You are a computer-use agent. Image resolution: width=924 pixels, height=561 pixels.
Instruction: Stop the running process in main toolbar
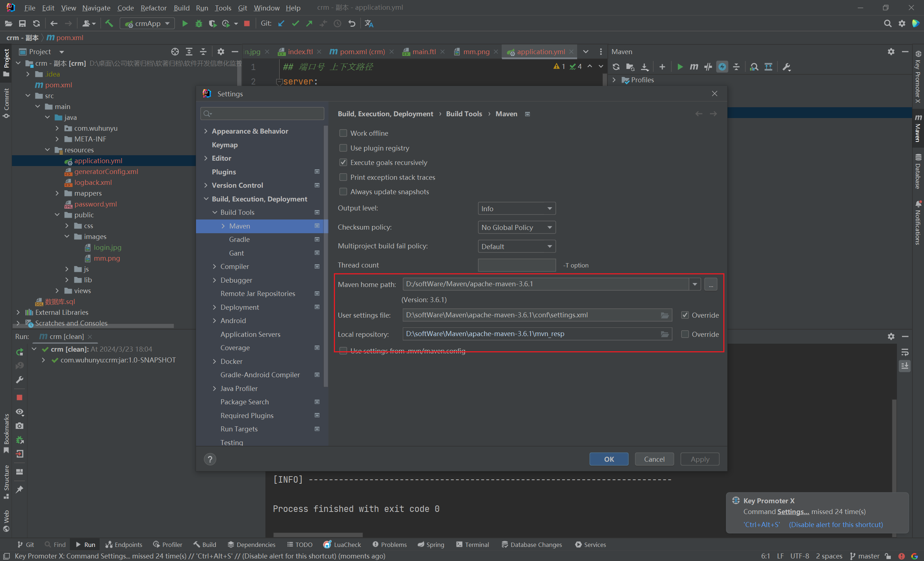tap(247, 23)
